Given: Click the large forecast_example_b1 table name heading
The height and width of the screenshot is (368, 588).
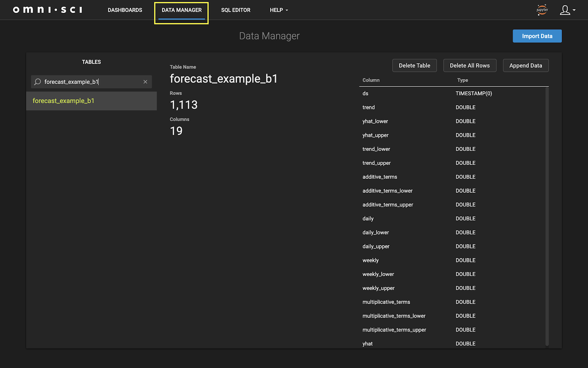Looking at the screenshot, I should point(223,79).
